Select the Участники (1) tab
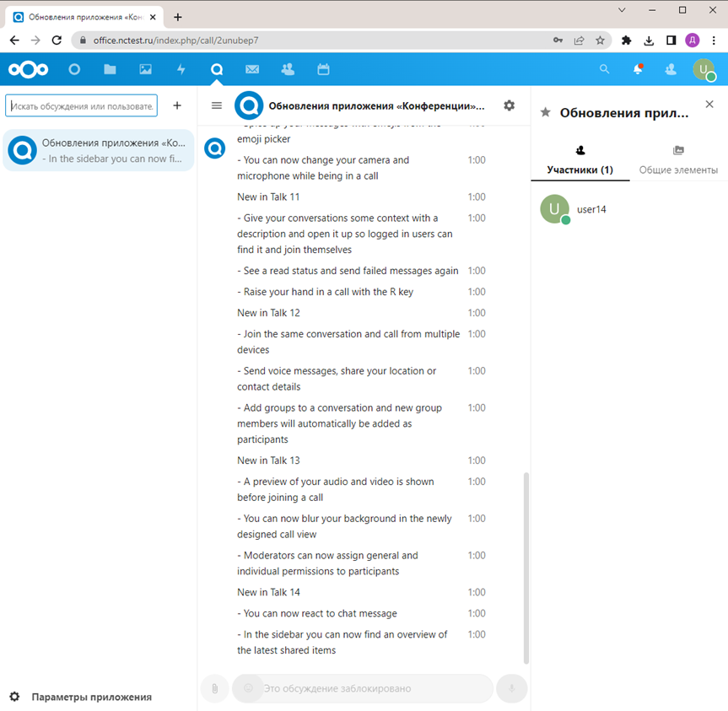Viewport: 728px width, 711px height. point(580,160)
